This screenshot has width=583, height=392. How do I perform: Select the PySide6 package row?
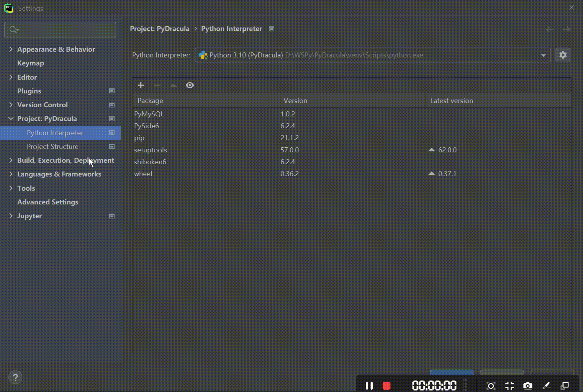[x=352, y=126]
